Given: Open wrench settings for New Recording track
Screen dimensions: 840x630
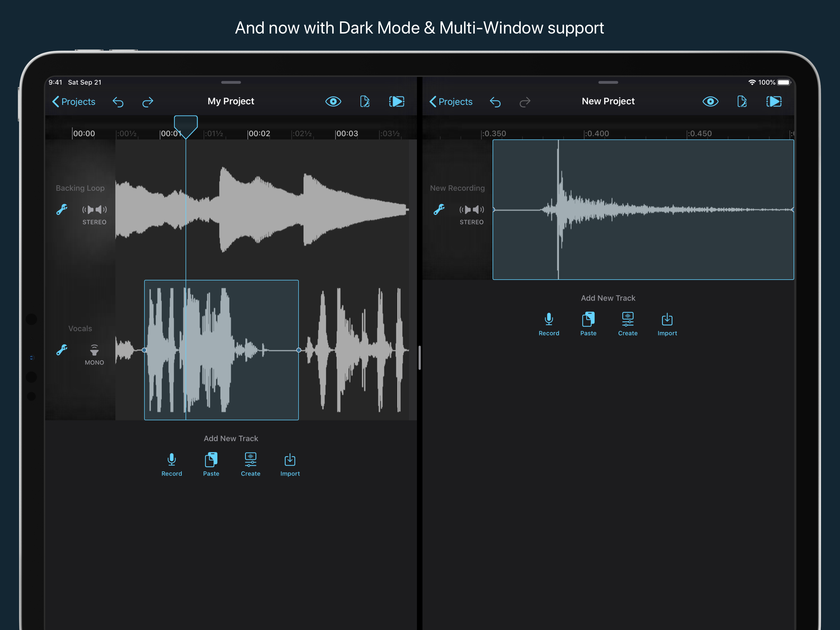Looking at the screenshot, I should (439, 209).
